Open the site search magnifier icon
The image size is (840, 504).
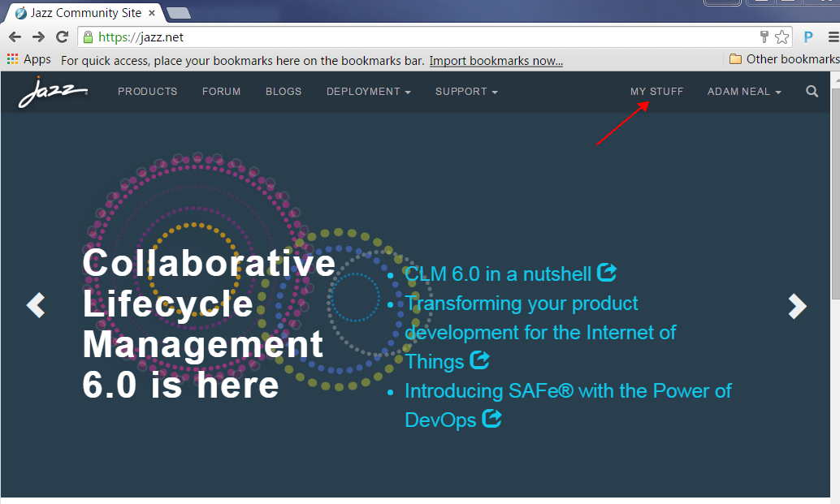tap(812, 92)
